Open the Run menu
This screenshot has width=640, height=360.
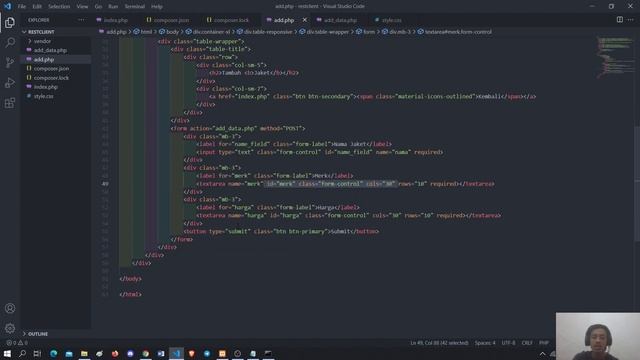[113, 7]
